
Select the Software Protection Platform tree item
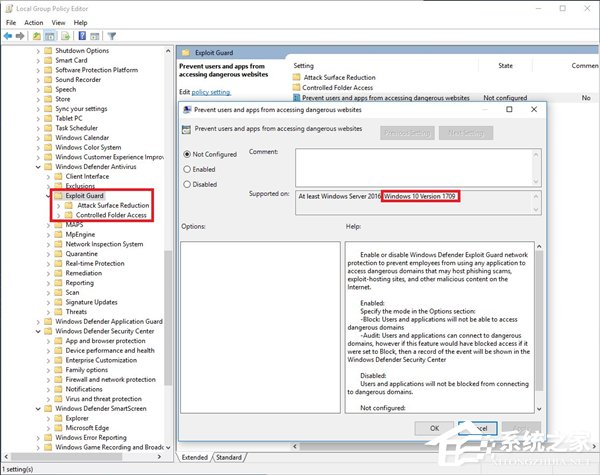click(96, 70)
